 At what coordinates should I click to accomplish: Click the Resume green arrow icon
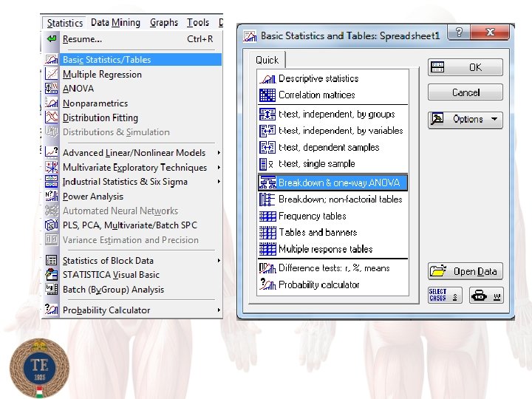[x=52, y=38]
